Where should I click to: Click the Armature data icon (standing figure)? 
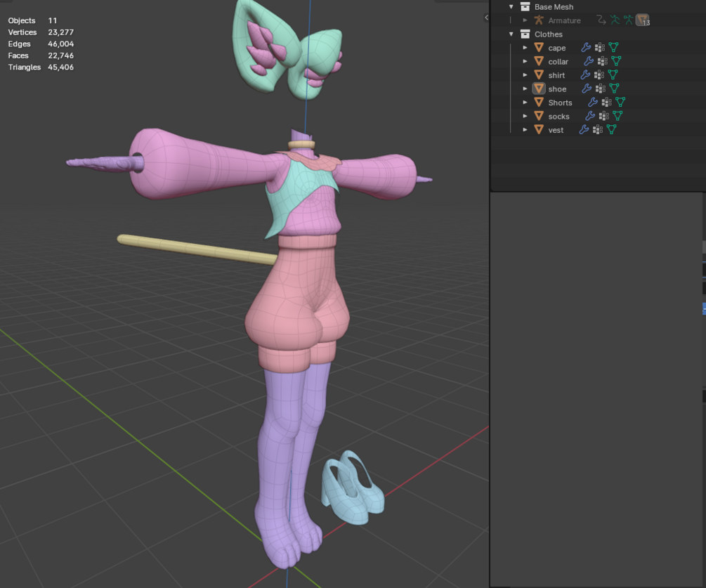pos(629,20)
